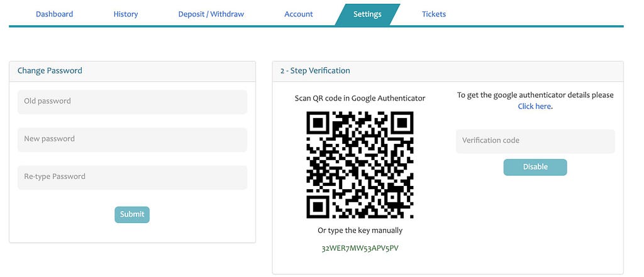Submit the password change form
The height and width of the screenshot is (277, 644).
pos(132,215)
